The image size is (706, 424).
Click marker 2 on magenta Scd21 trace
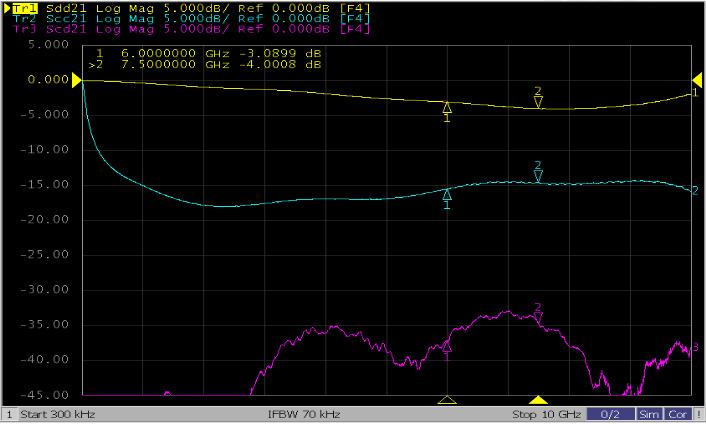(538, 315)
